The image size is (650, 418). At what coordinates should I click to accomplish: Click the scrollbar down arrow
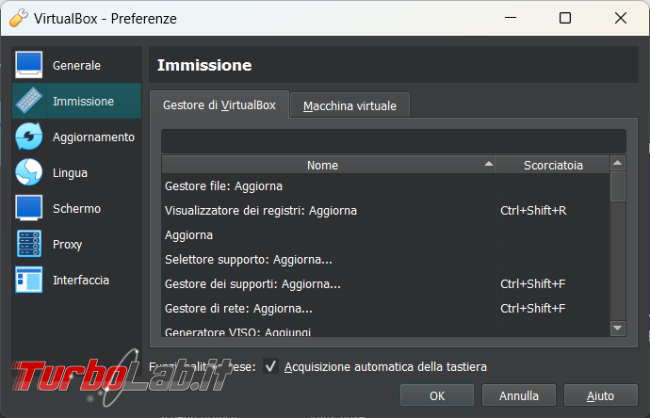618,328
